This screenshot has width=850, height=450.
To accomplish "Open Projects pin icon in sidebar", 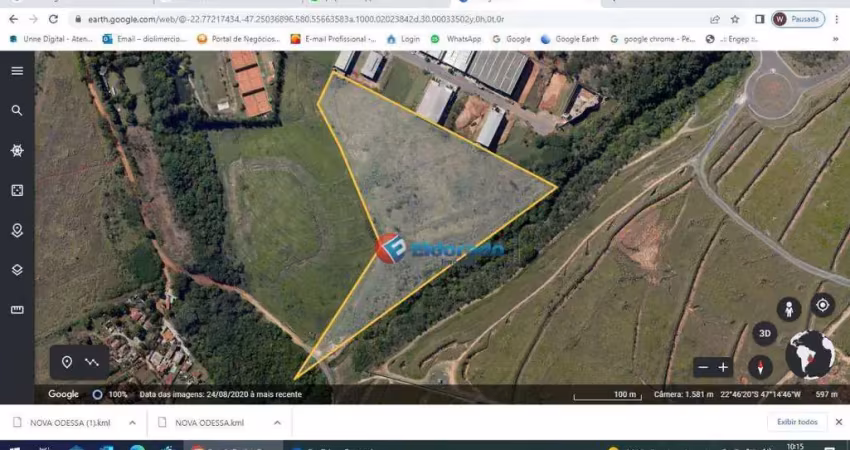I will coord(17,230).
